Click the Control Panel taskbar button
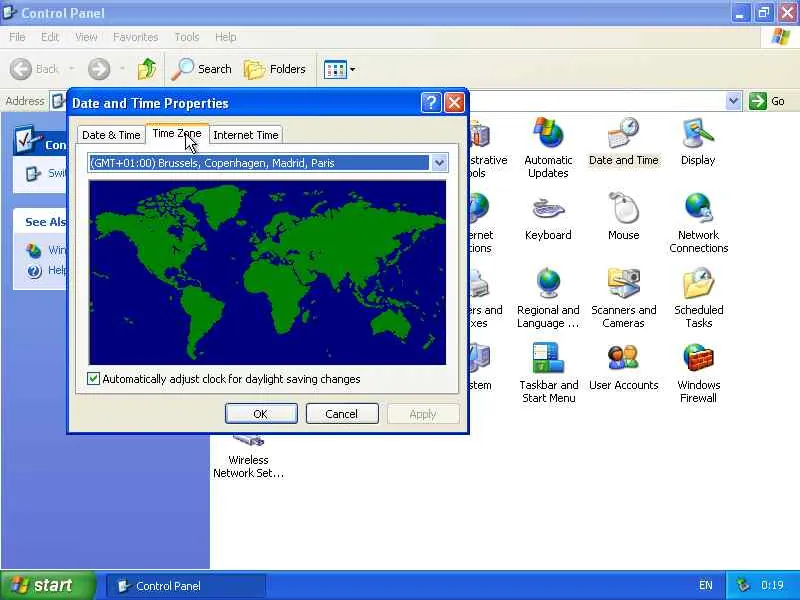Image resolution: width=800 pixels, height=600 pixels. coord(186,586)
